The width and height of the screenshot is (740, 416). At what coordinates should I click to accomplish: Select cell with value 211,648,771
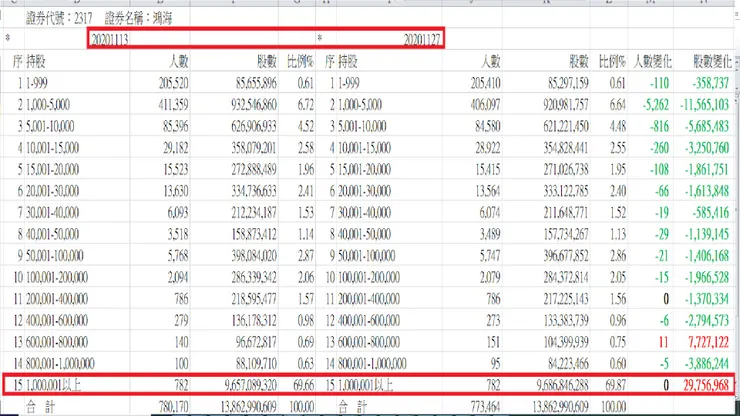566,213
